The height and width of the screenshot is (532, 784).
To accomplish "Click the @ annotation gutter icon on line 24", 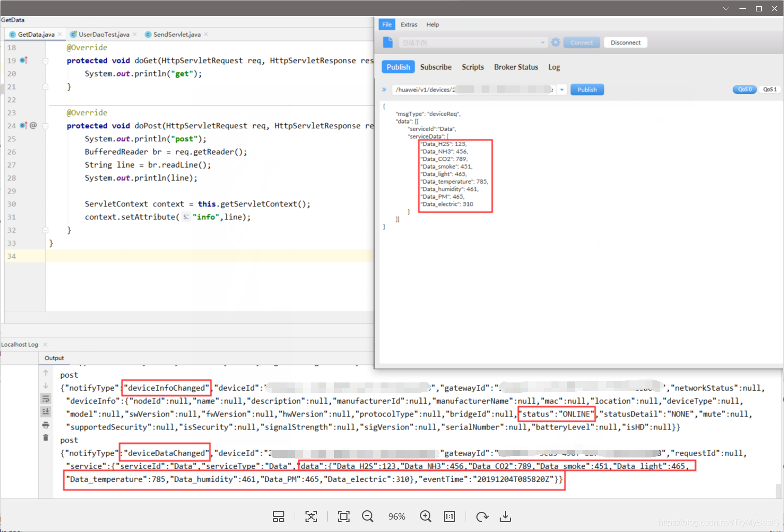I will [33, 125].
